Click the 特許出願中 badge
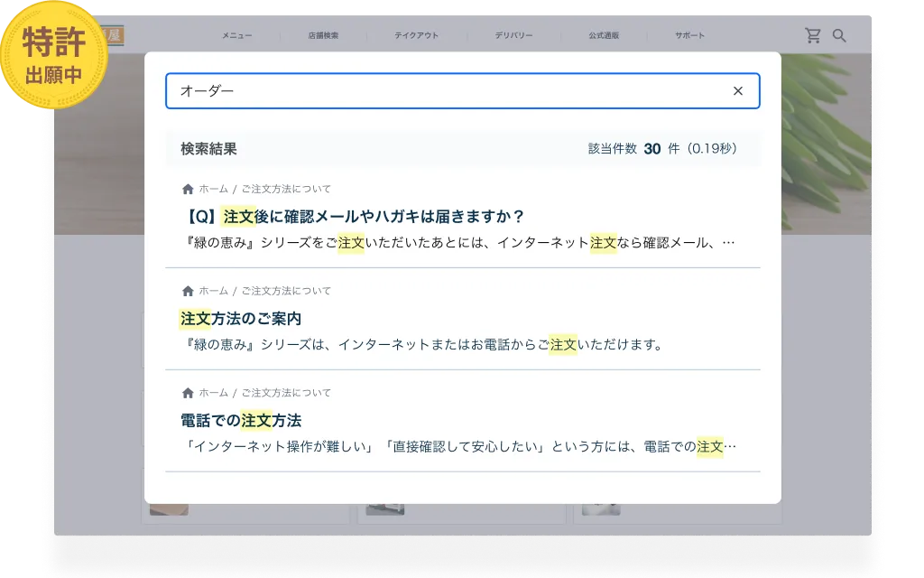924x578 pixels. pyautogui.click(x=56, y=51)
